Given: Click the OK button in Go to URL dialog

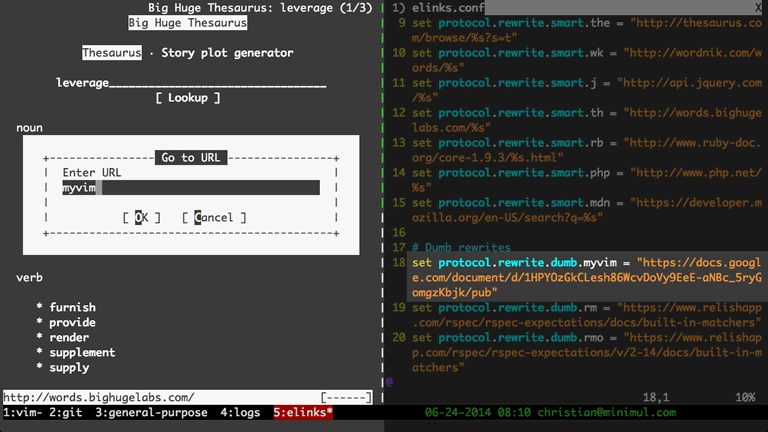Looking at the screenshot, I should click(x=142, y=217).
